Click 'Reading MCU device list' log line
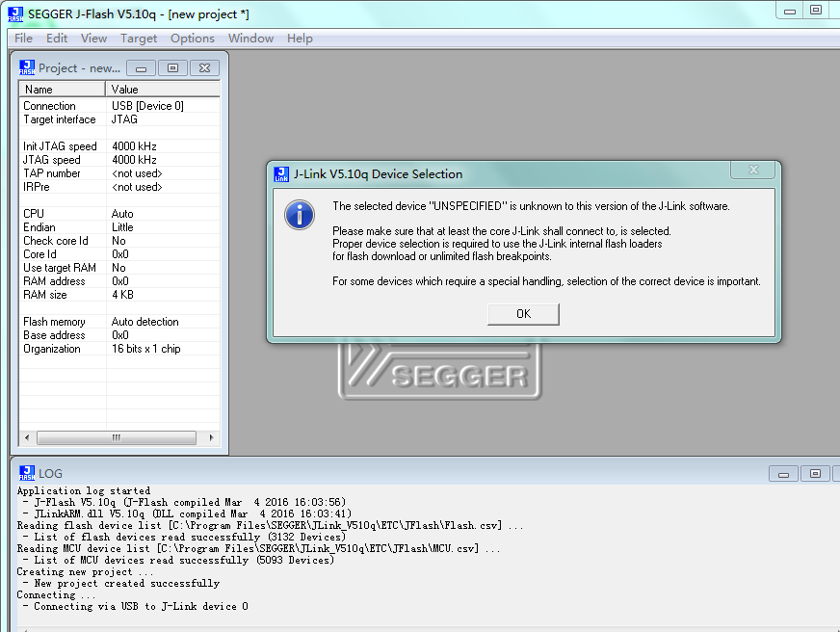Viewport: 840px width, 632px height. pyautogui.click(x=258, y=548)
